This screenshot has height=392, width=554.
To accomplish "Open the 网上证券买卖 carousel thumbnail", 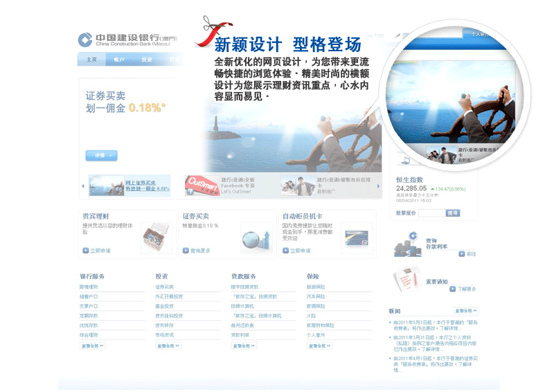I will click(x=129, y=186).
